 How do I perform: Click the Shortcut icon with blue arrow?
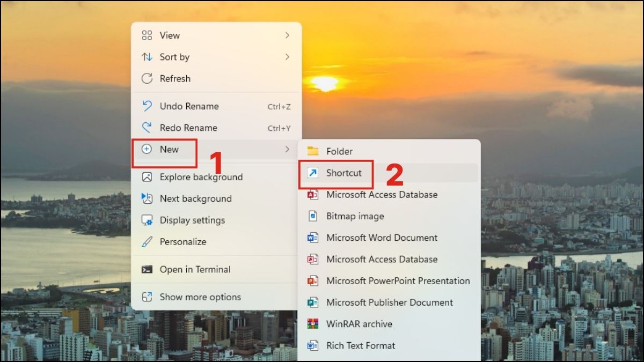click(313, 173)
